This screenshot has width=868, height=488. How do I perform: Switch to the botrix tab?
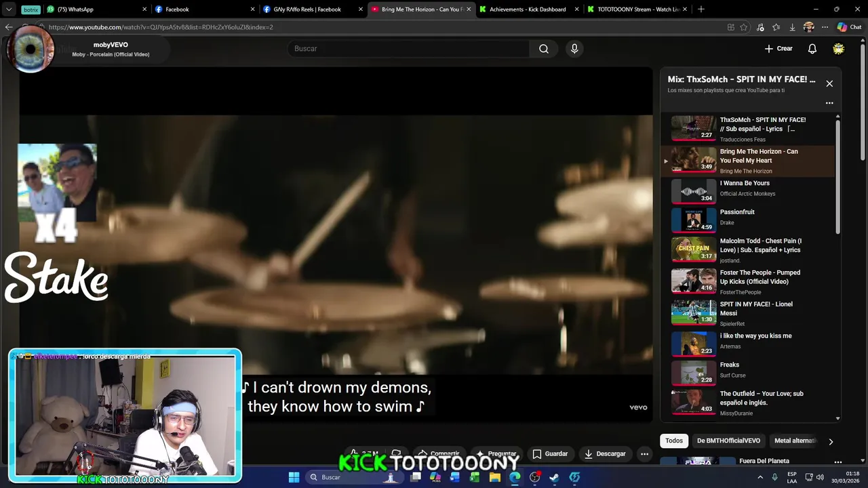(30, 9)
